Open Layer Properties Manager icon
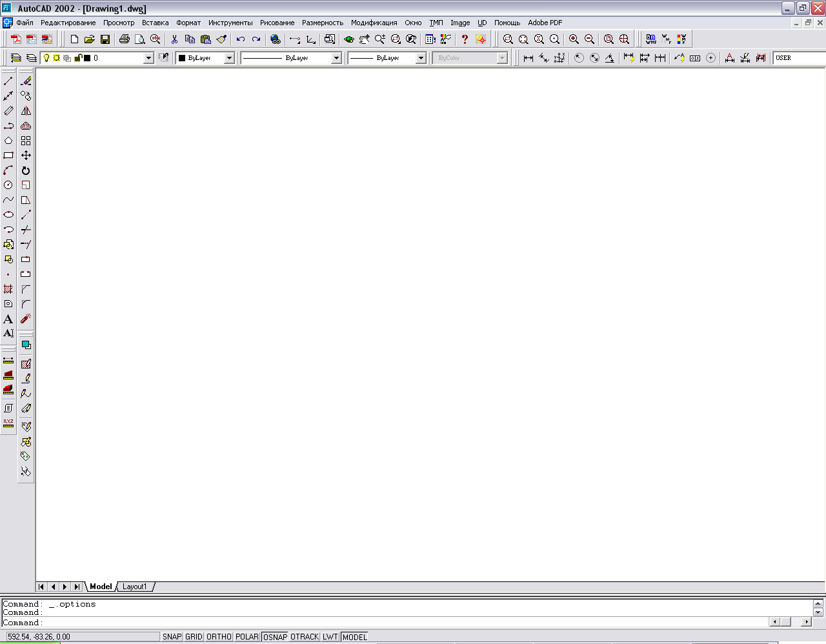This screenshot has height=644, width=826. click(x=16, y=58)
